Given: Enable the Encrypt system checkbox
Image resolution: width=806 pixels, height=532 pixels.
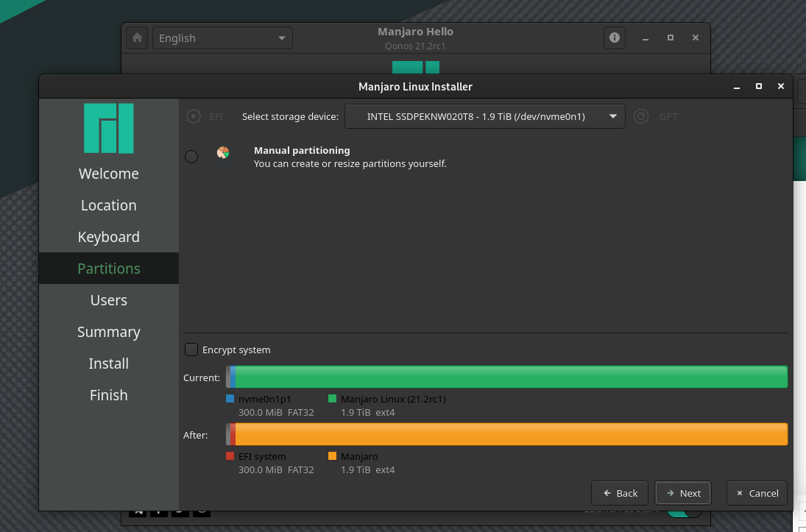Looking at the screenshot, I should [x=191, y=350].
